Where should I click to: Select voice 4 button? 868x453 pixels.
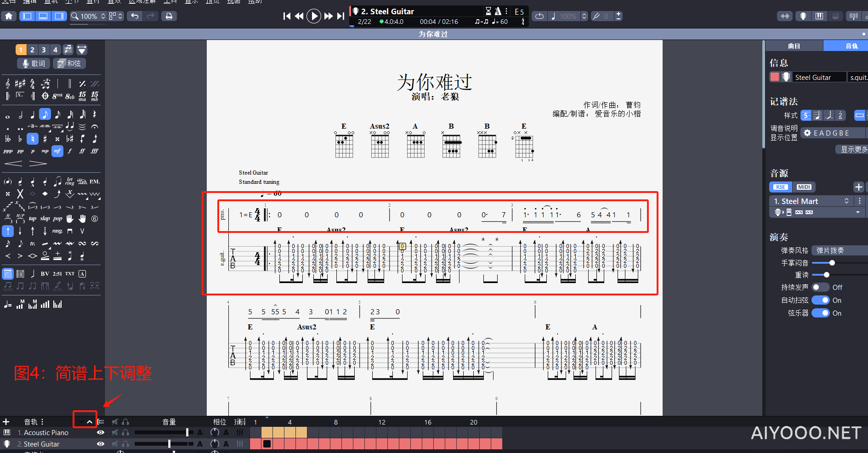point(55,50)
